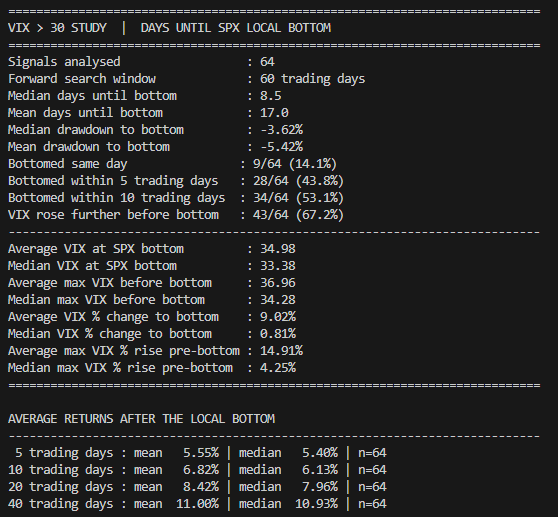
Task: Click the '9/64 (14.1%)' value
Action: click(295, 164)
